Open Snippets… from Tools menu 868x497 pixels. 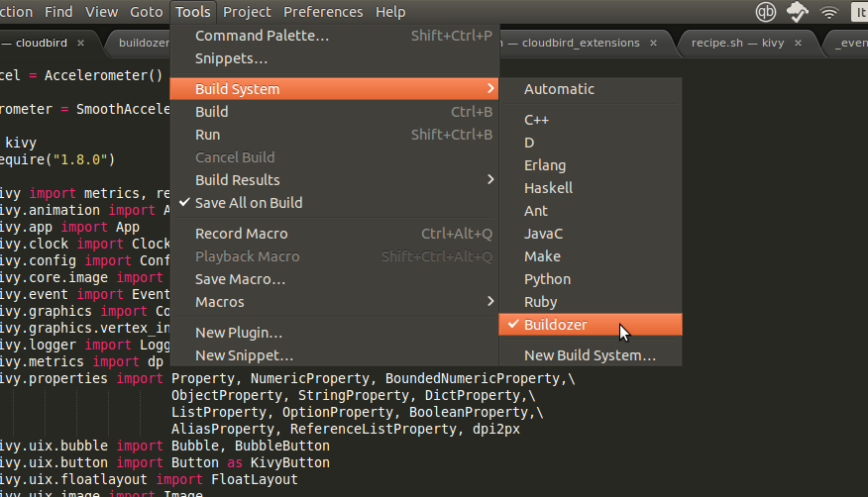pyautogui.click(x=334, y=58)
